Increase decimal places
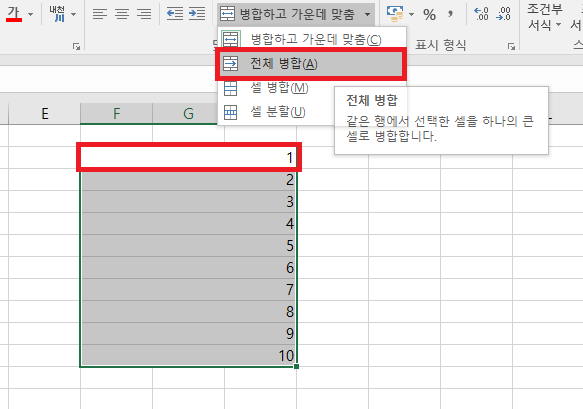The height and width of the screenshot is (409, 583). 481,14
